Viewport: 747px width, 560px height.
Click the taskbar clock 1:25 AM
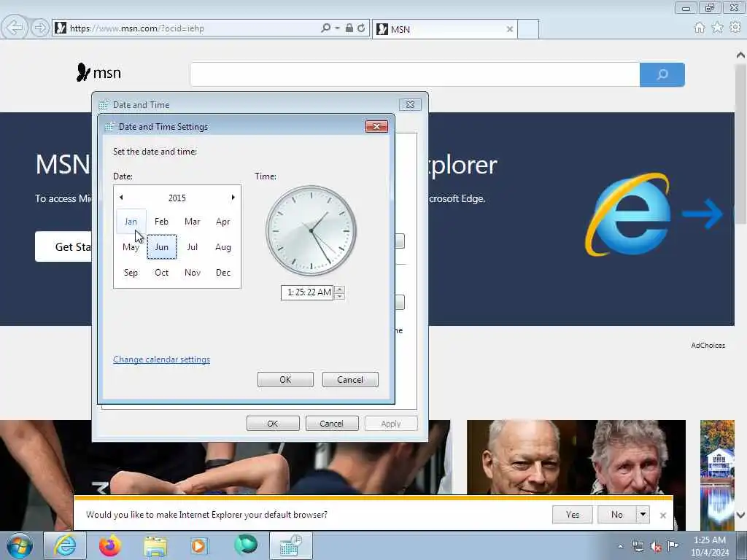point(710,545)
